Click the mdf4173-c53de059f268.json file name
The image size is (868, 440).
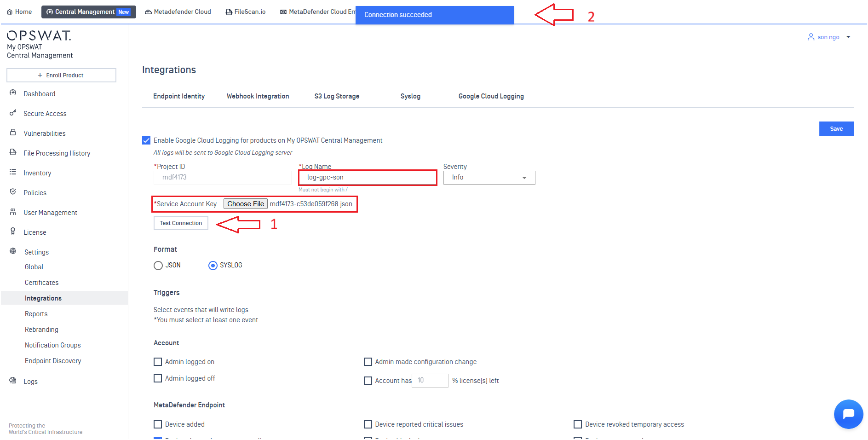click(311, 204)
